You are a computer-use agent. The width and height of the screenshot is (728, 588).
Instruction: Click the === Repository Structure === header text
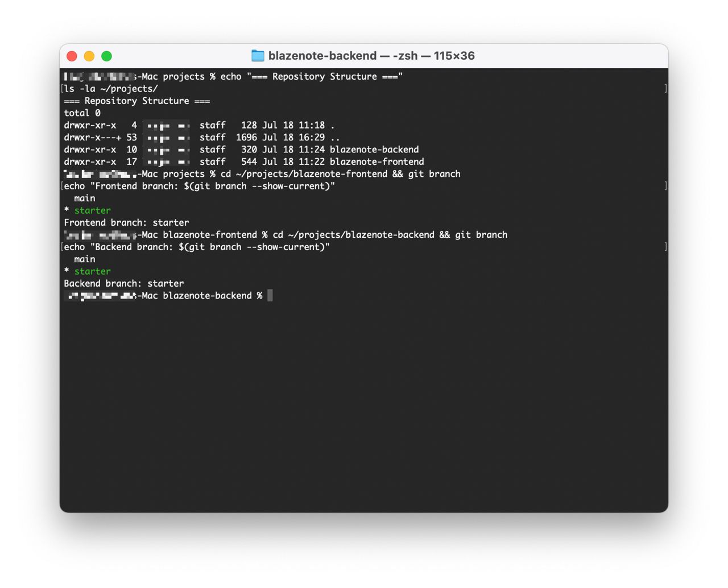(136, 101)
